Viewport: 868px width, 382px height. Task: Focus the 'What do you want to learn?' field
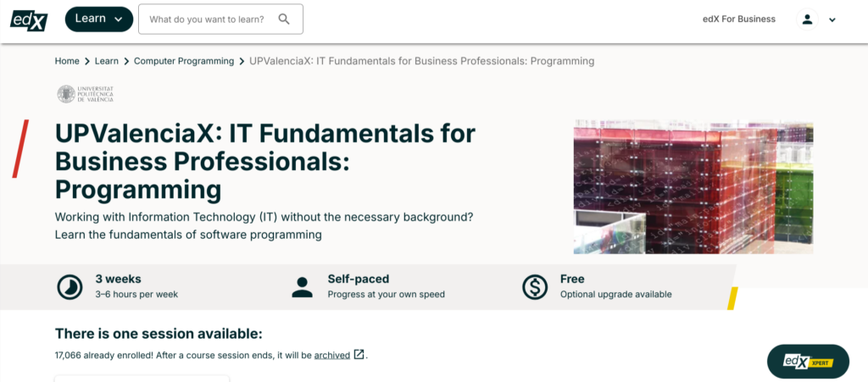pos(206,19)
